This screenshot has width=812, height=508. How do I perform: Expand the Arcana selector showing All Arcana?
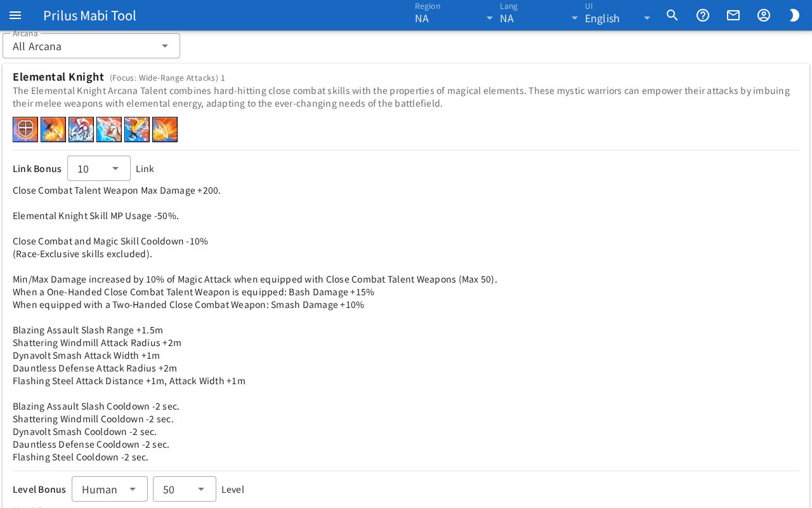click(x=91, y=46)
